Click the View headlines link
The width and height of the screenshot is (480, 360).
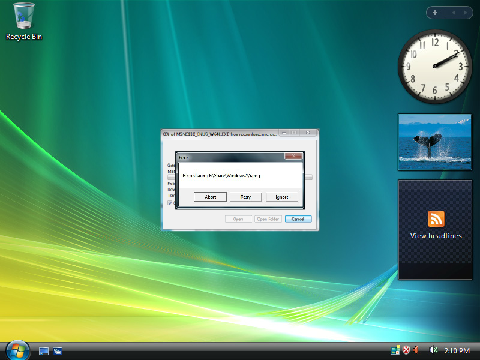(436, 236)
